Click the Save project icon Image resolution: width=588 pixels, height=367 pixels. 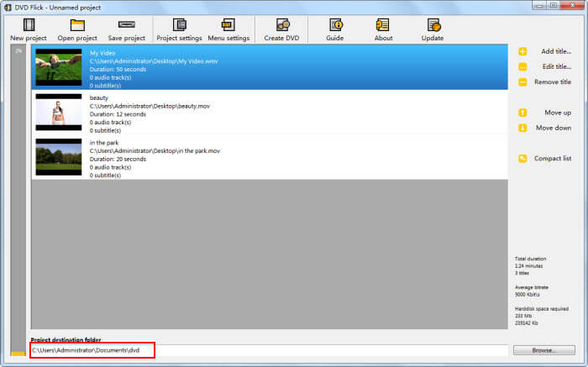(126, 24)
